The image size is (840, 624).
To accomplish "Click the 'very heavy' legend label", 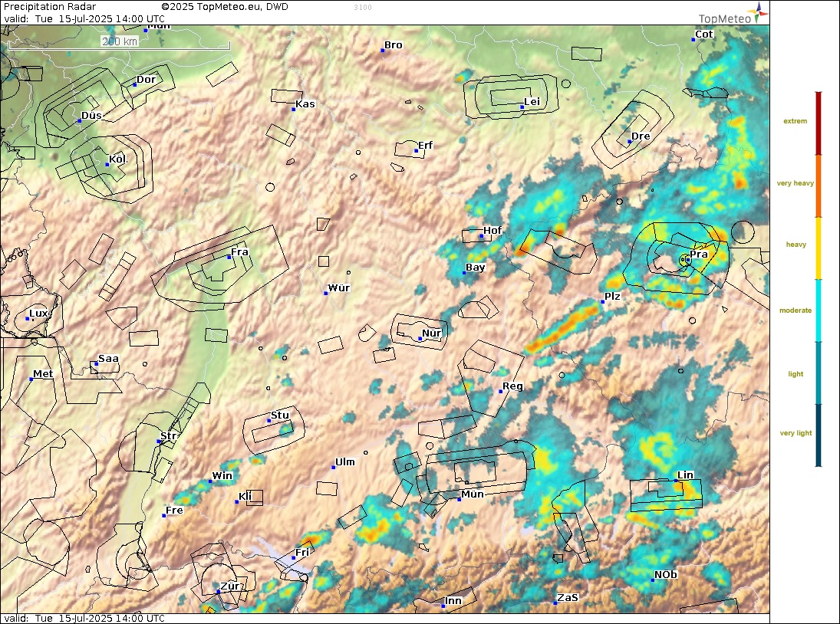I will [795, 183].
